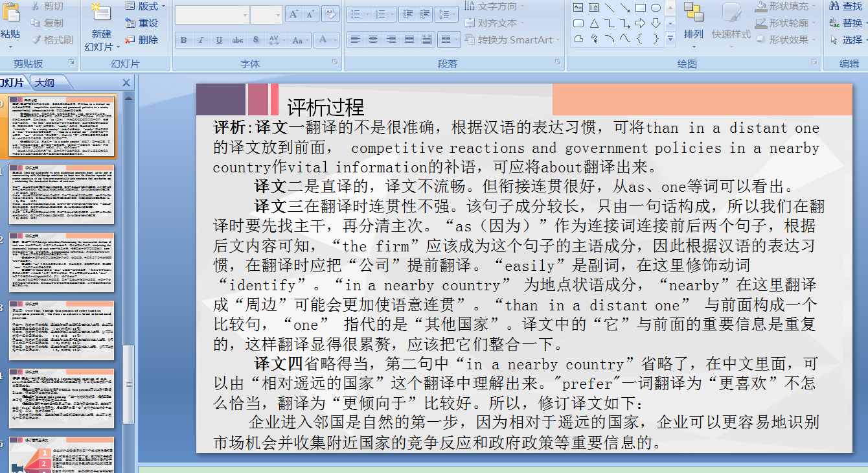The image size is (868, 473).
Task: Click Find (查找) button
Action: pyautogui.click(x=847, y=6)
